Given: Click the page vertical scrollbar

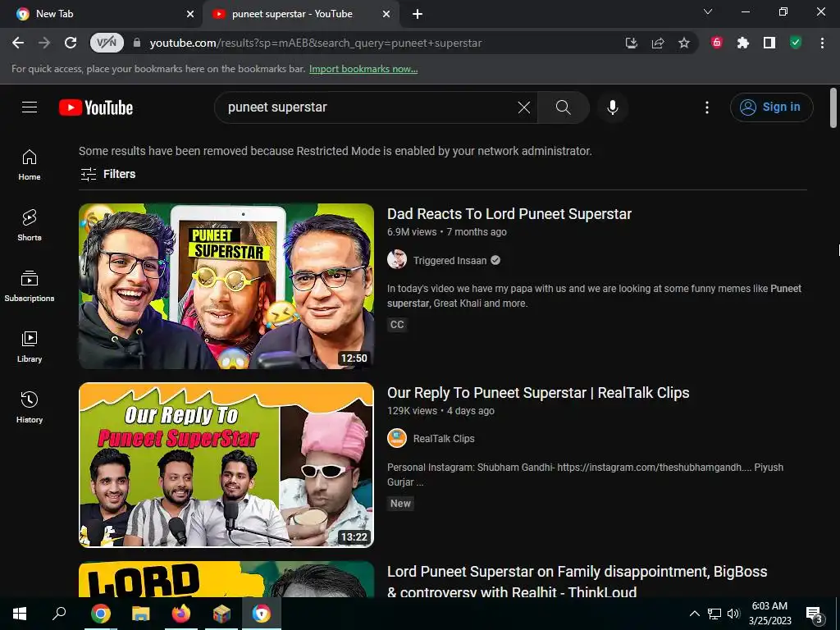Looking at the screenshot, I should [833, 107].
